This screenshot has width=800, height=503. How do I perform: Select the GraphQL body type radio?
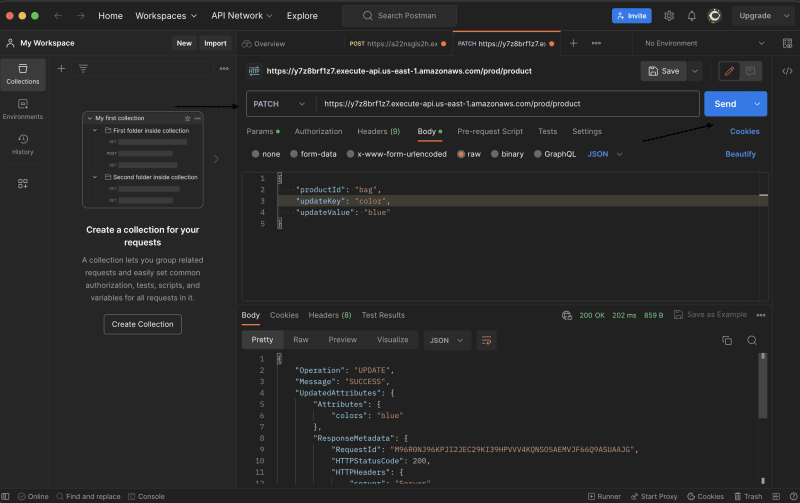pos(537,154)
